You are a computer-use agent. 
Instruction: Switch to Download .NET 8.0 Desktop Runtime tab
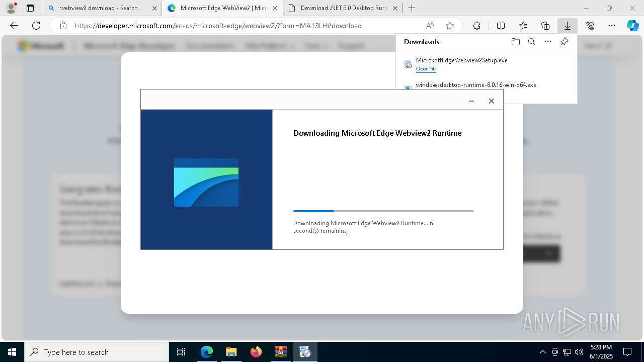click(x=344, y=8)
